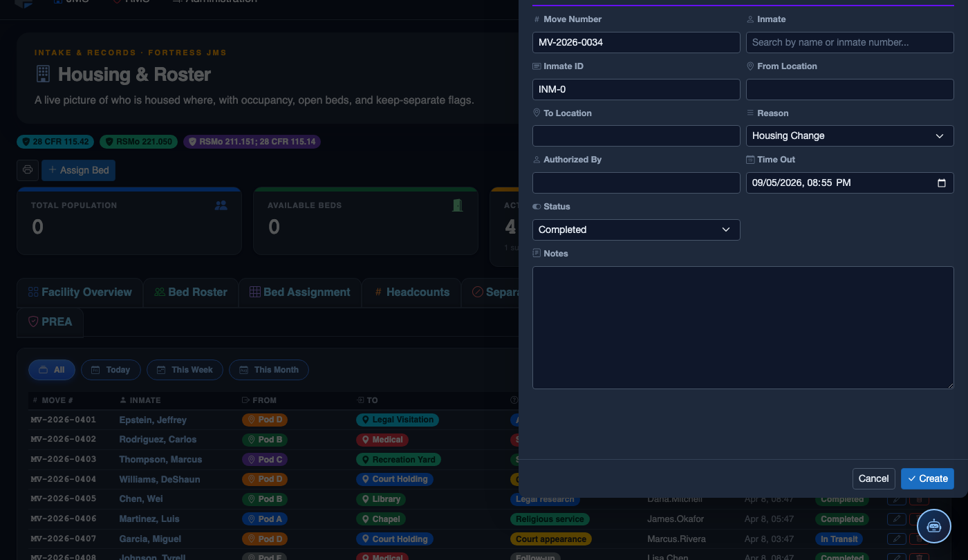Select inmate Epstein, Jeffrey in the table
The height and width of the screenshot is (560, 968).
pos(153,420)
